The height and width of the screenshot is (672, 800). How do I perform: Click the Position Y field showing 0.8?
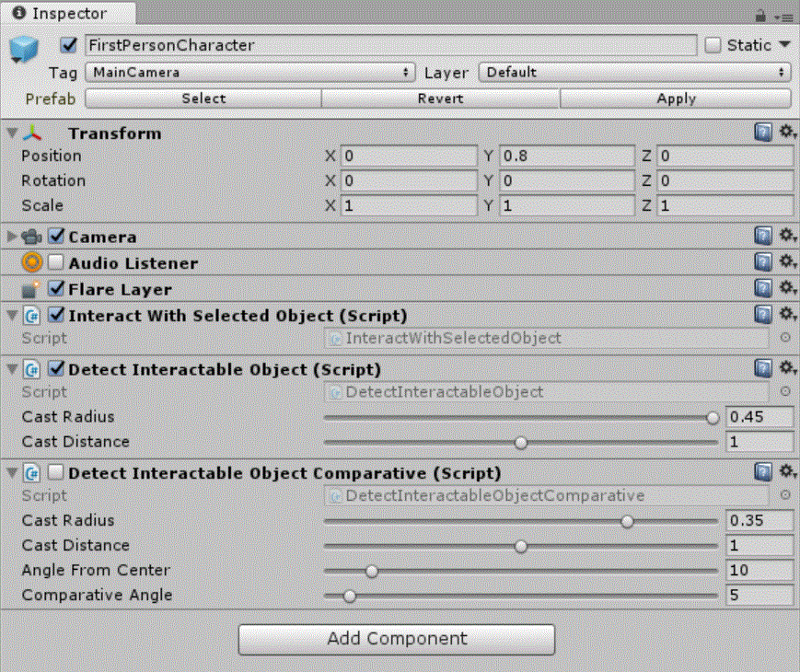click(567, 156)
